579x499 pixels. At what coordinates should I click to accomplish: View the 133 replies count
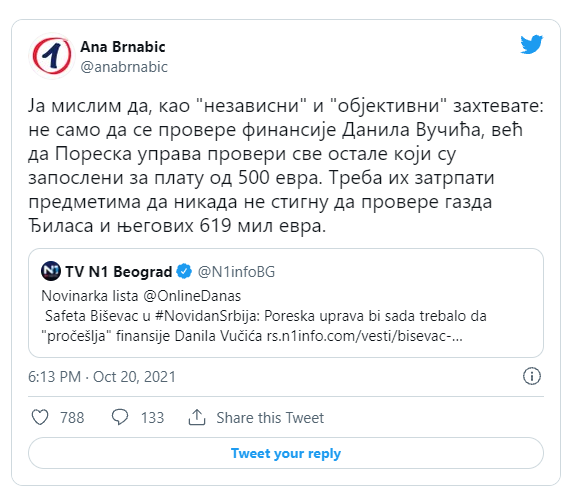(152, 418)
